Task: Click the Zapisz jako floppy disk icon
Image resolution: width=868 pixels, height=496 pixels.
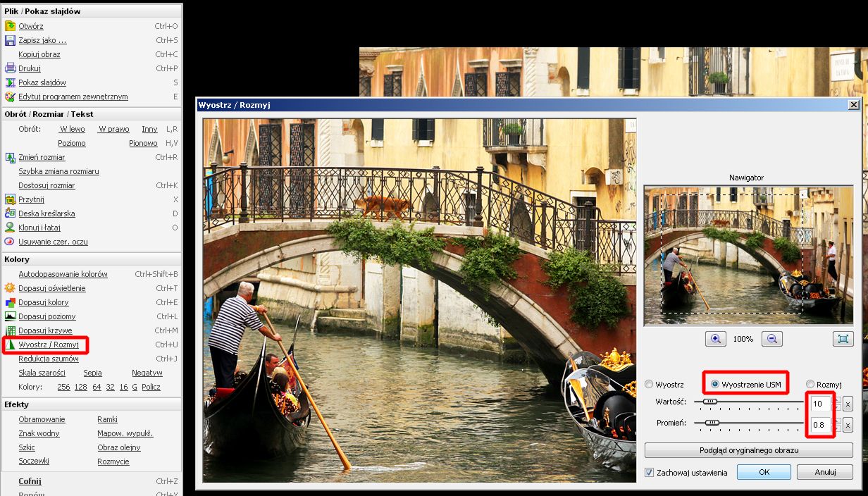Action: point(10,40)
